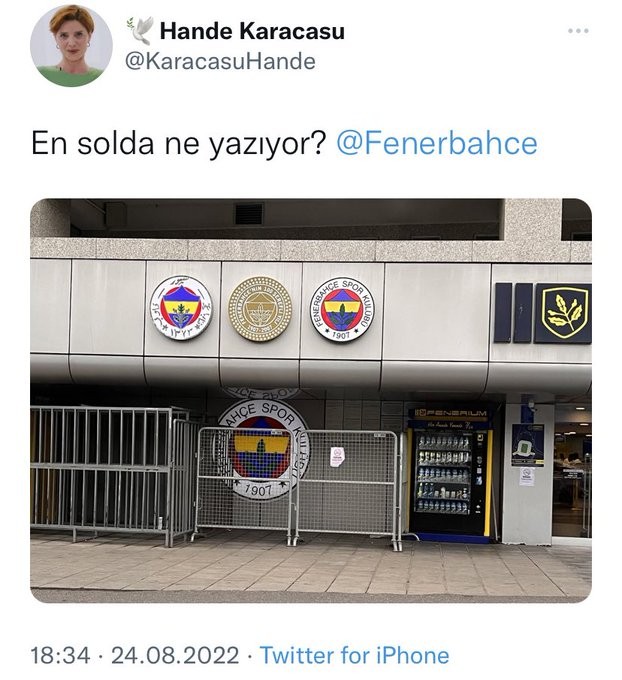Open the three-dot more options menu
Viewport: 622px width, 680px height.
(x=579, y=31)
